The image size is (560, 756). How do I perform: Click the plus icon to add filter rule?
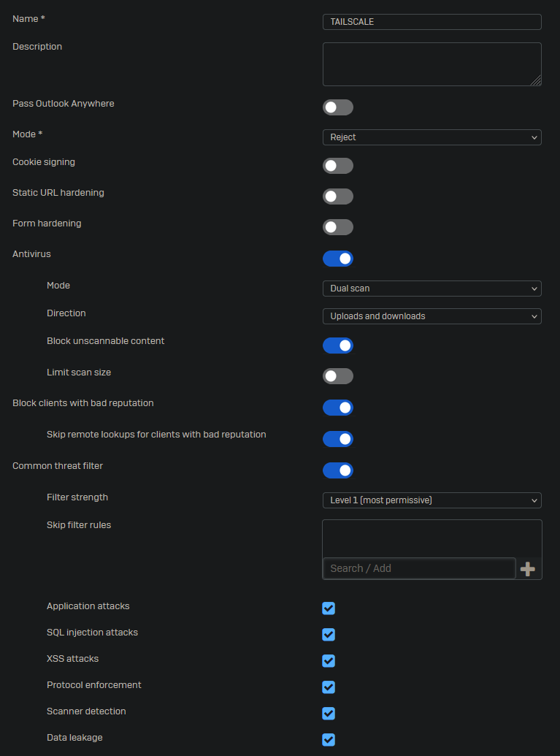(x=527, y=569)
